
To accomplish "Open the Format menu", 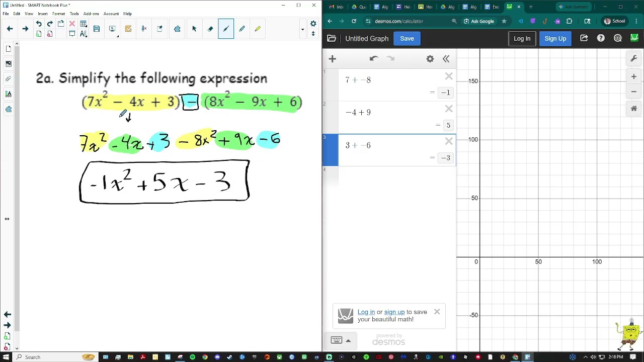I will click(x=58, y=14).
